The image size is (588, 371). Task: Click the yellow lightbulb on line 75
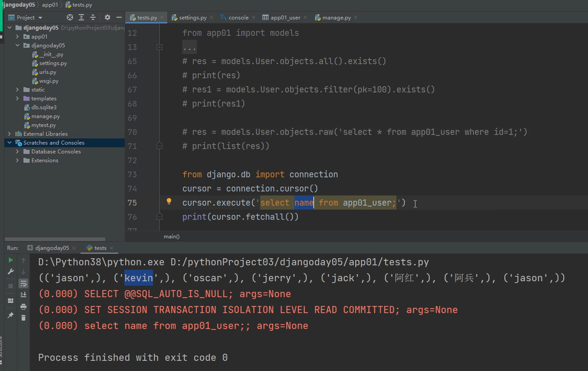click(x=169, y=202)
